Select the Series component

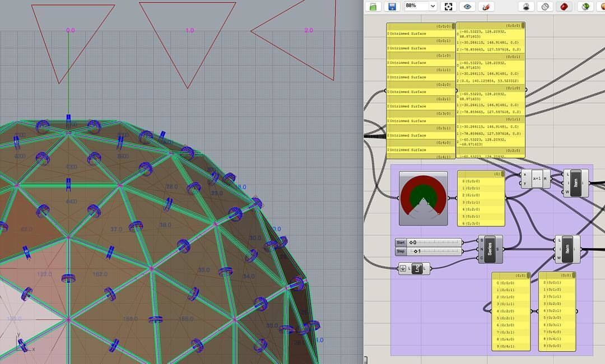click(490, 249)
